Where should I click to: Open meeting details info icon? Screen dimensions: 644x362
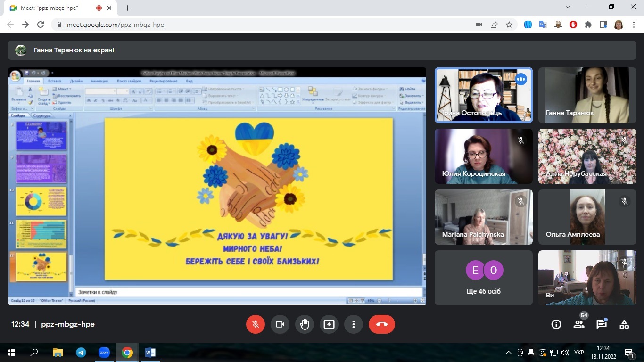[556, 324]
